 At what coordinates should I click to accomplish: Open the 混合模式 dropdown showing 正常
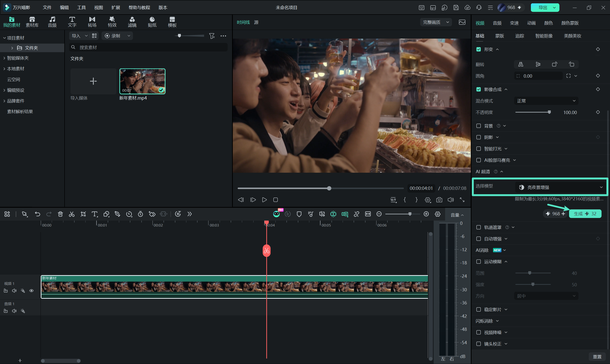click(x=546, y=101)
